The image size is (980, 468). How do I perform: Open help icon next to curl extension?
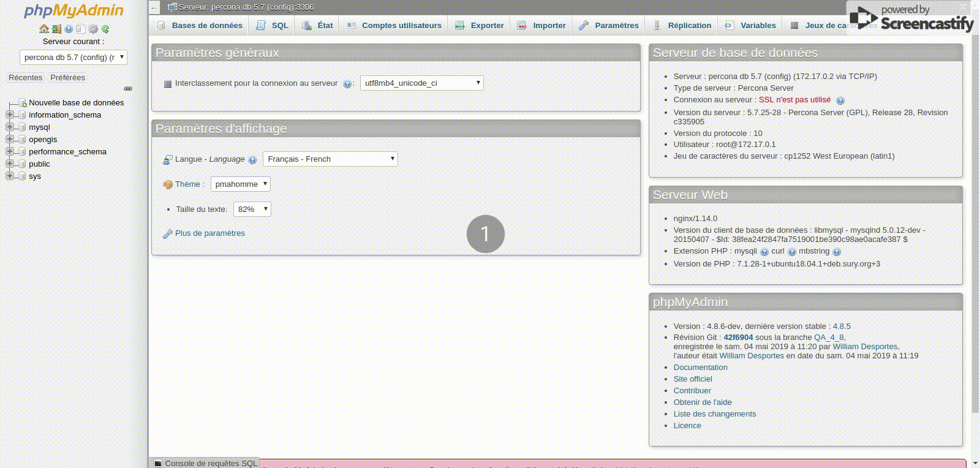click(x=792, y=252)
